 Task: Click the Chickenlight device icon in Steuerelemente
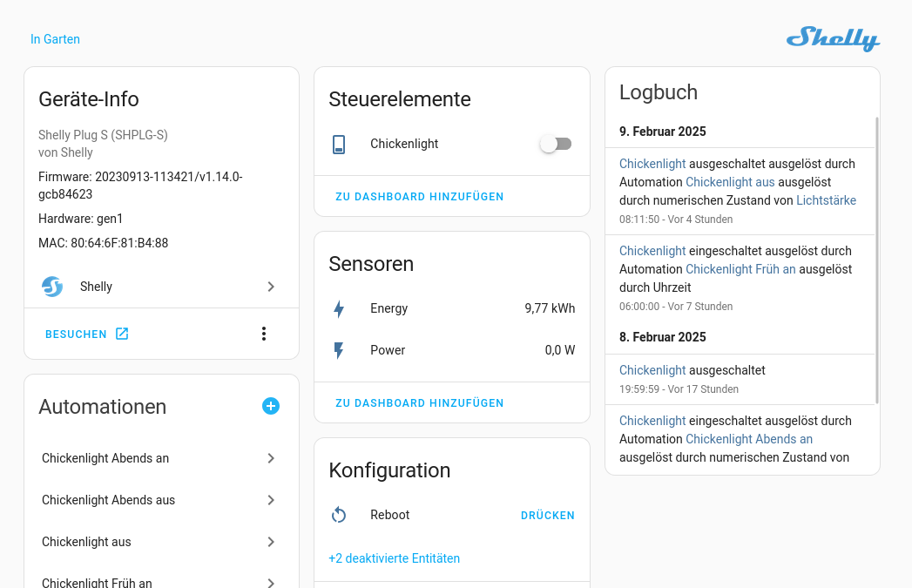click(339, 145)
